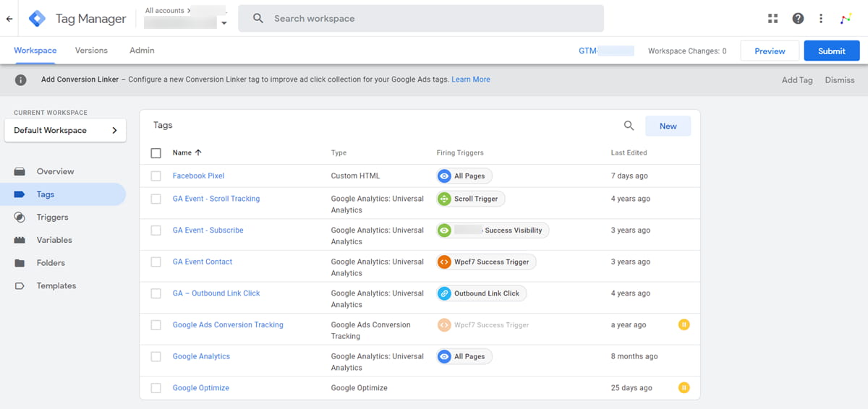This screenshot has width=868, height=409.
Task: Open the Google Analytics tag link
Action: (x=201, y=356)
